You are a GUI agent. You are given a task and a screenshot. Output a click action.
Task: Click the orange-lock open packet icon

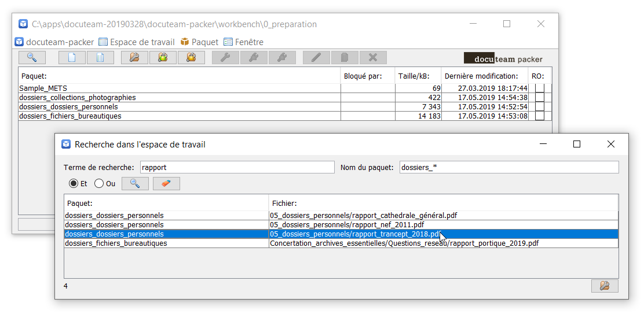tap(191, 58)
